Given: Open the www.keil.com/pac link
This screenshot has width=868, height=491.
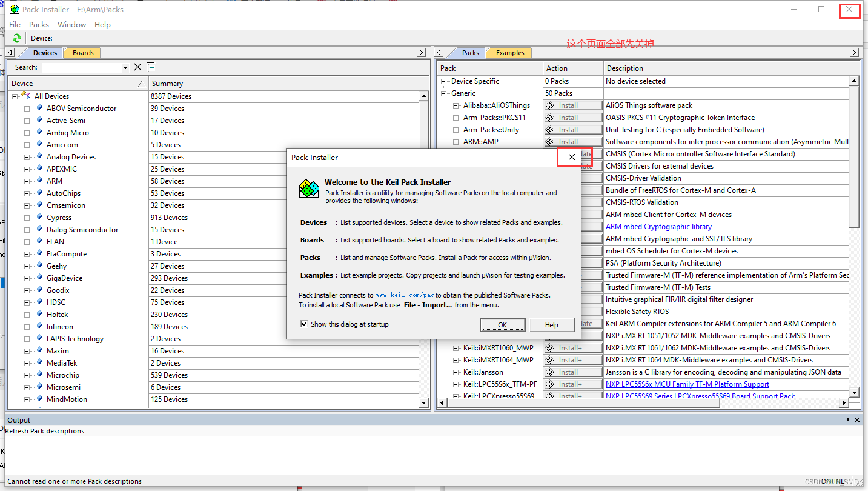Looking at the screenshot, I should [405, 295].
